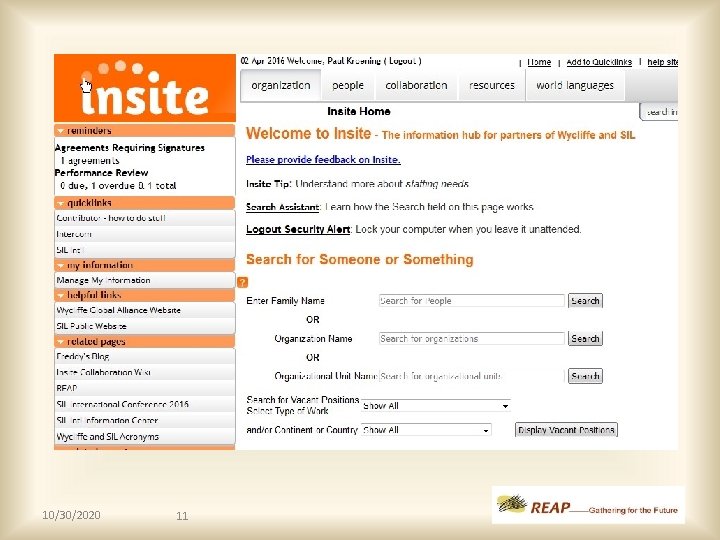This screenshot has height=540, width=720.
Task: Go to Home link in header
Action: tap(539, 62)
